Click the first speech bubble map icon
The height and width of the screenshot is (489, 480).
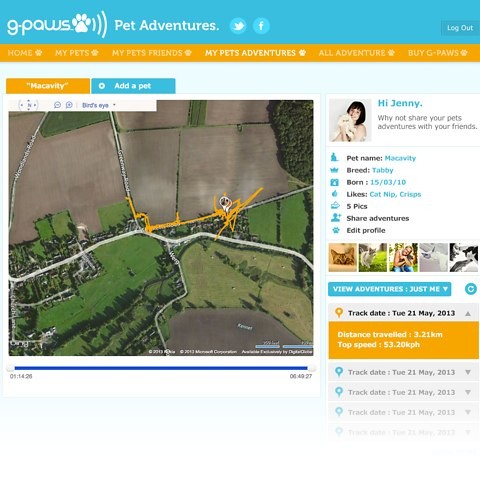[x=57, y=105]
